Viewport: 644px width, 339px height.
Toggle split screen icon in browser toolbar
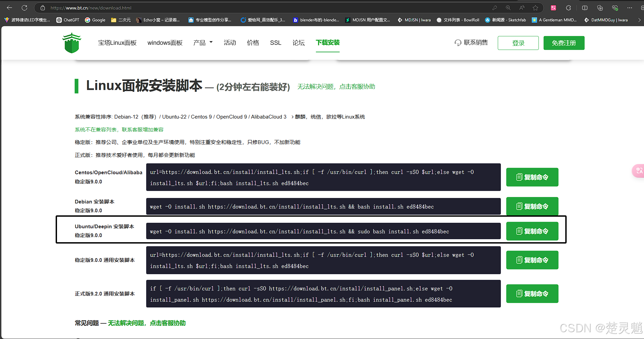point(585,8)
